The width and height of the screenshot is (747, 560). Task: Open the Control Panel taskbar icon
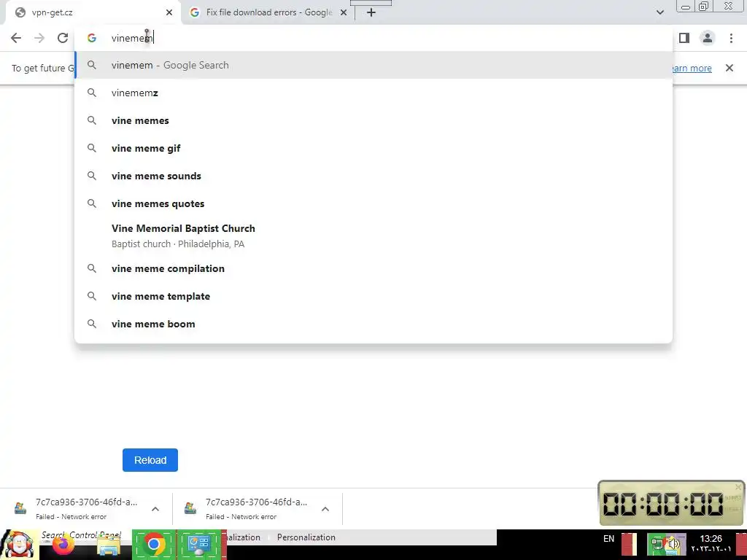(x=199, y=544)
